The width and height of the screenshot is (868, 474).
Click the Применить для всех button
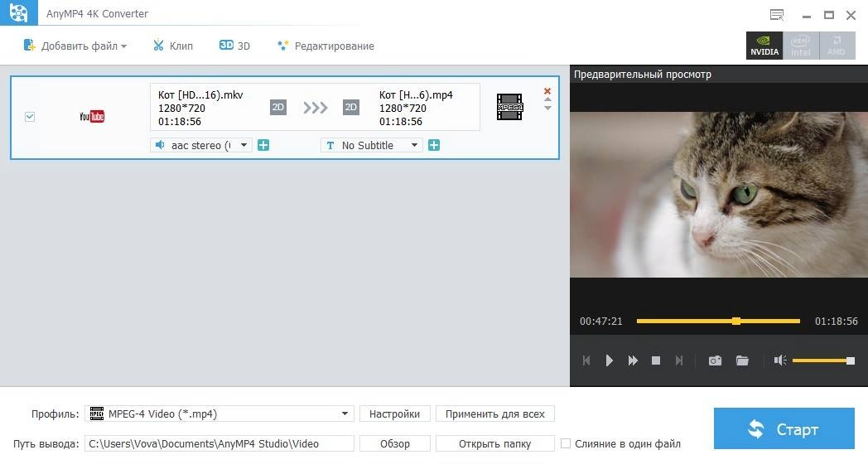point(495,414)
